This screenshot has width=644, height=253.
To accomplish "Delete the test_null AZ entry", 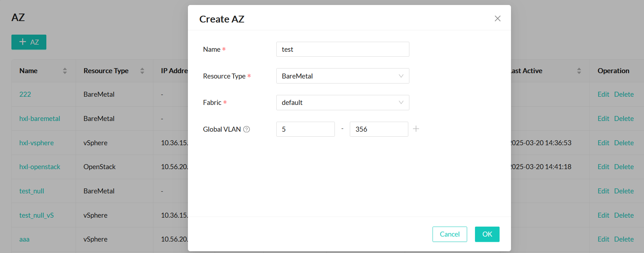I will (624, 191).
